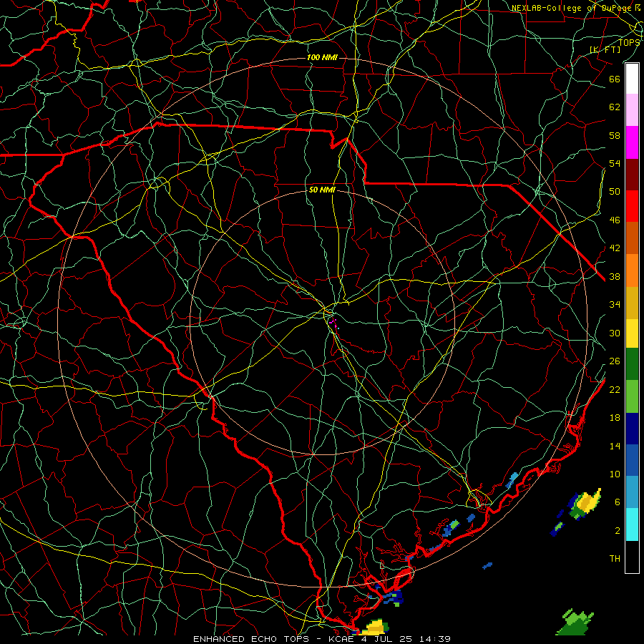Select the light green legend swatch
The width and height of the screenshot is (644, 644).
coord(632,396)
